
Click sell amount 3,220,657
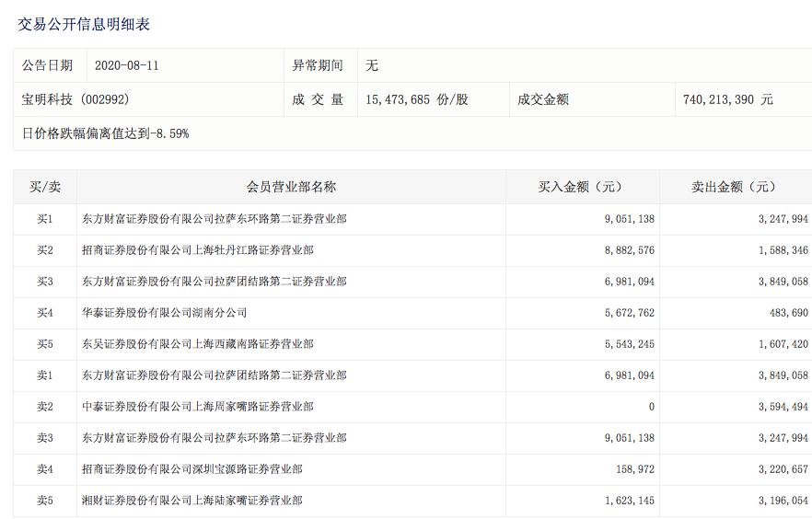(783, 469)
